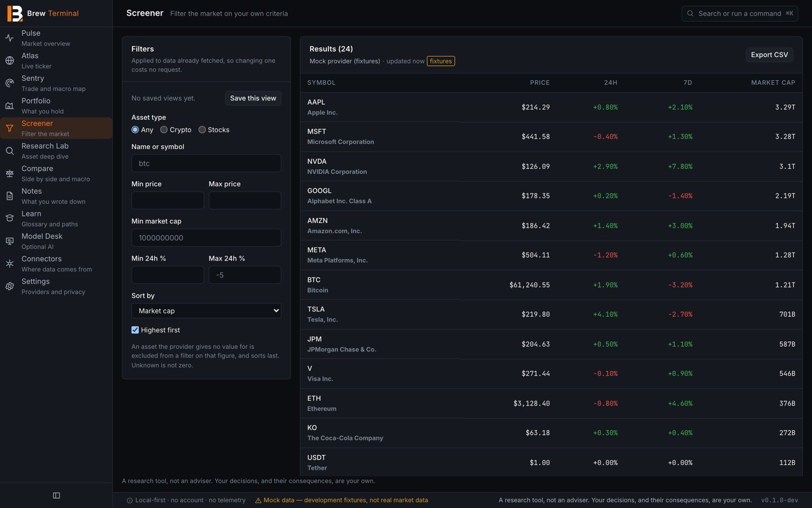
Task: Click the Export CSV button
Action: coord(769,55)
